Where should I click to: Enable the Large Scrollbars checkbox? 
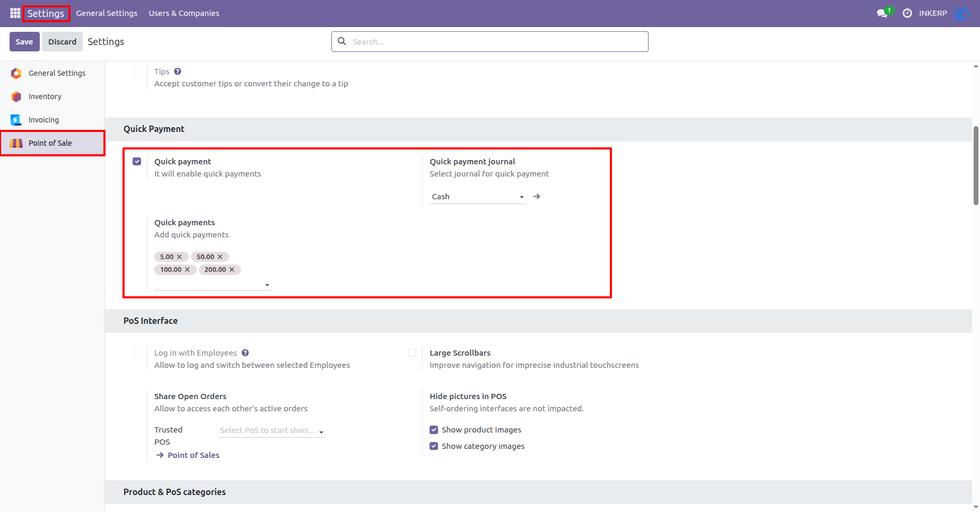click(x=412, y=353)
